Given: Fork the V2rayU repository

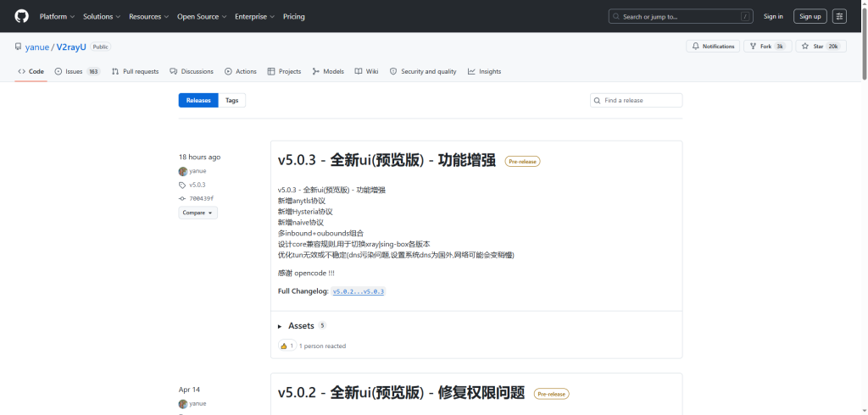Looking at the screenshot, I should point(768,47).
